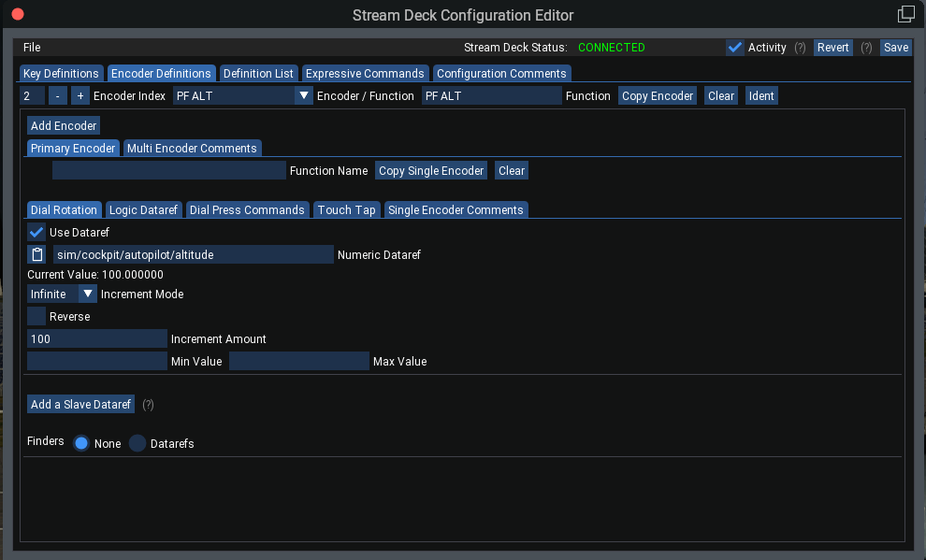Click the Copy Single Encoder button
The height and width of the screenshot is (560, 926).
pyautogui.click(x=431, y=170)
